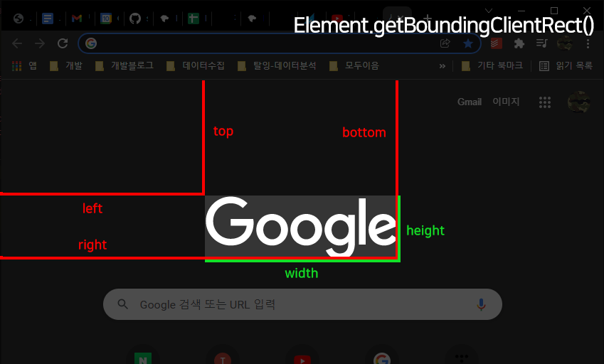Image resolution: width=604 pixels, height=364 pixels.
Task: Go forward with the forward arrow
Action: pyautogui.click(x=40, y=43)
